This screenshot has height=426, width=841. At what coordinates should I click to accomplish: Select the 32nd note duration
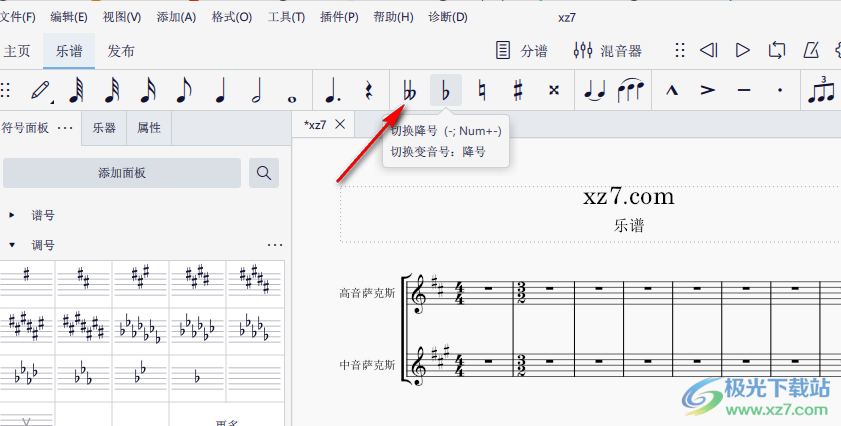click(x=112, y=90)
